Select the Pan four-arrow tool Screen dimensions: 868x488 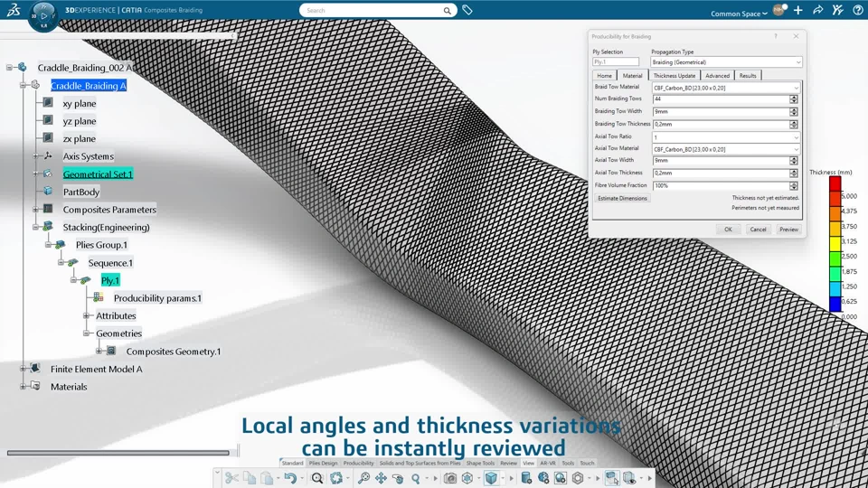(381, 477)
